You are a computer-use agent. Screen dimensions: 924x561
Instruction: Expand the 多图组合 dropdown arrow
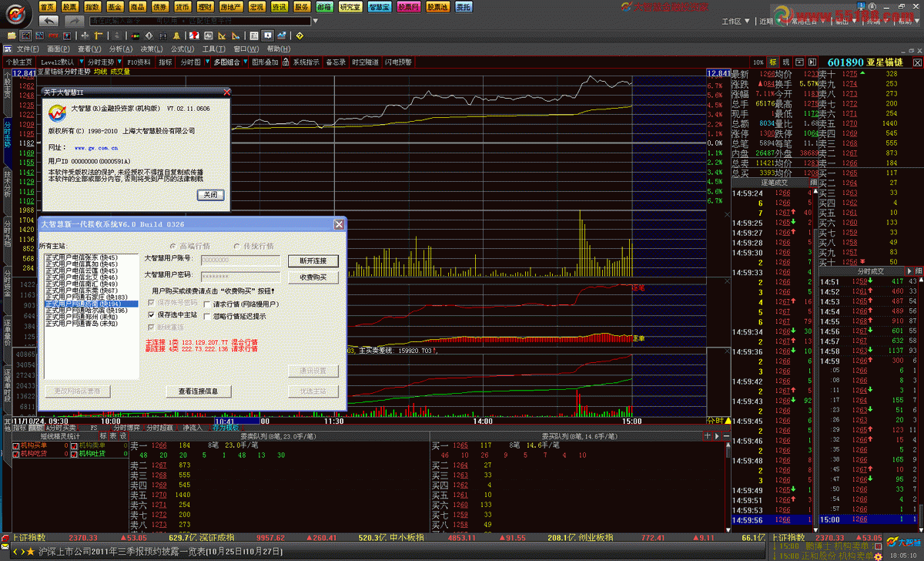[x=245, y=62]
